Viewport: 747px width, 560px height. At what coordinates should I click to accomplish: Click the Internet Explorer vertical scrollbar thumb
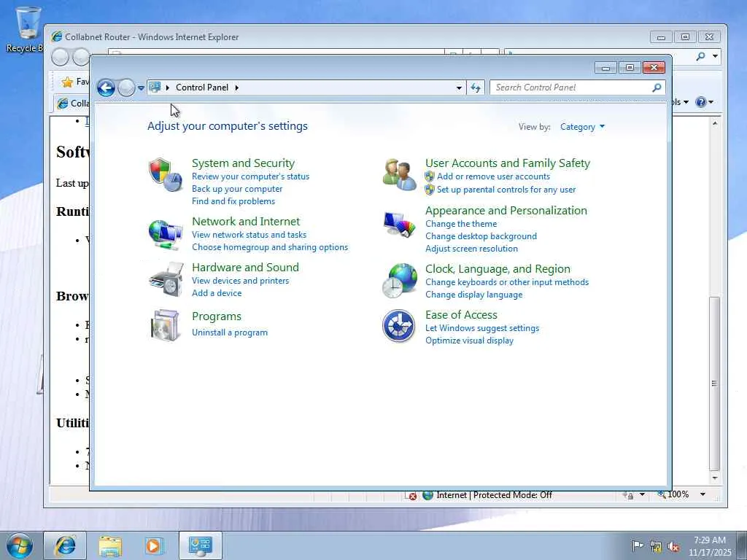[x=713, y=383]
